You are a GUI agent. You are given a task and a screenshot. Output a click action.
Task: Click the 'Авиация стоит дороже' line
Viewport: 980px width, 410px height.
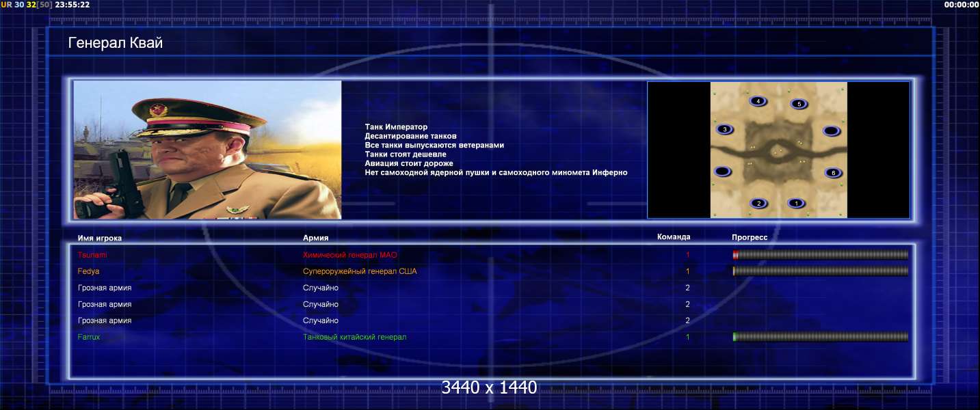pyautogui.click(x=409, y=163)
